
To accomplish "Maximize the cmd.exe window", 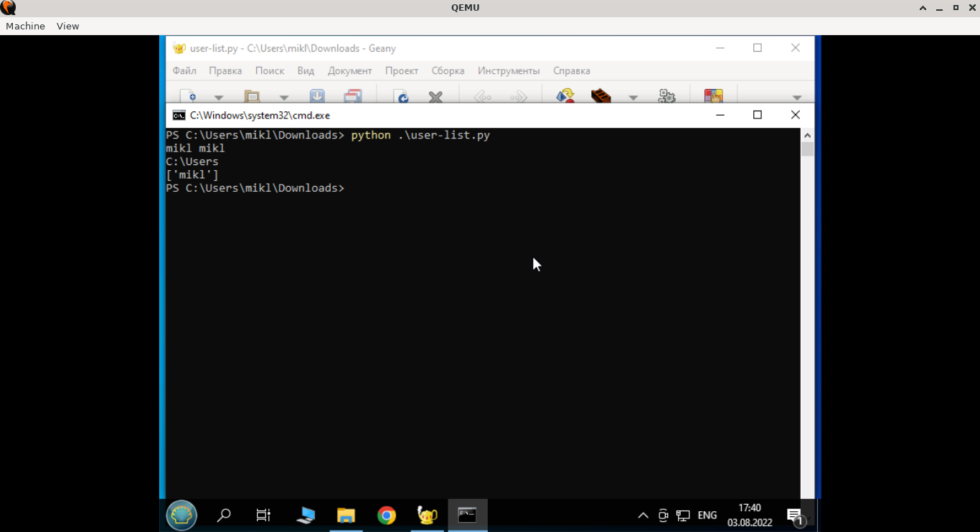I will [x=757, y=115].
